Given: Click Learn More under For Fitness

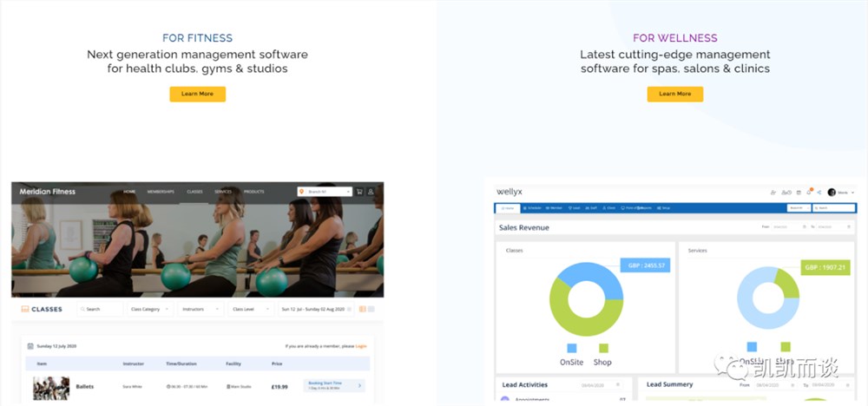Looking at the screenshot, I should point(198,94).
